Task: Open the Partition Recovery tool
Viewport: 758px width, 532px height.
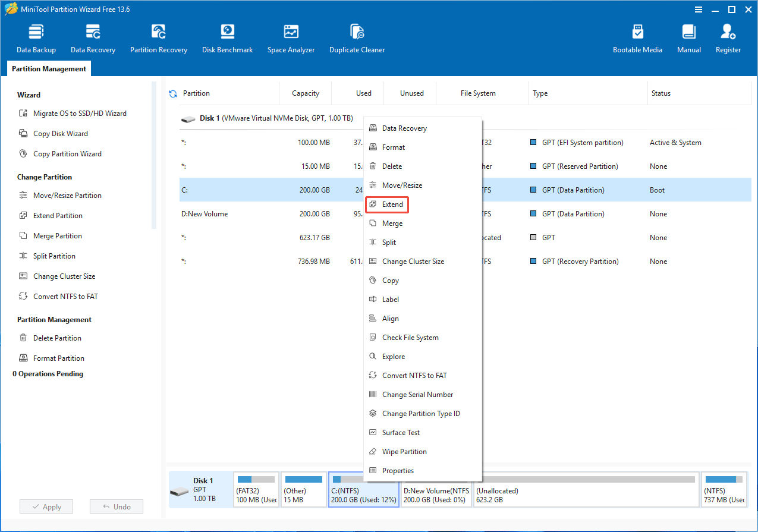Action: (159, 39)
